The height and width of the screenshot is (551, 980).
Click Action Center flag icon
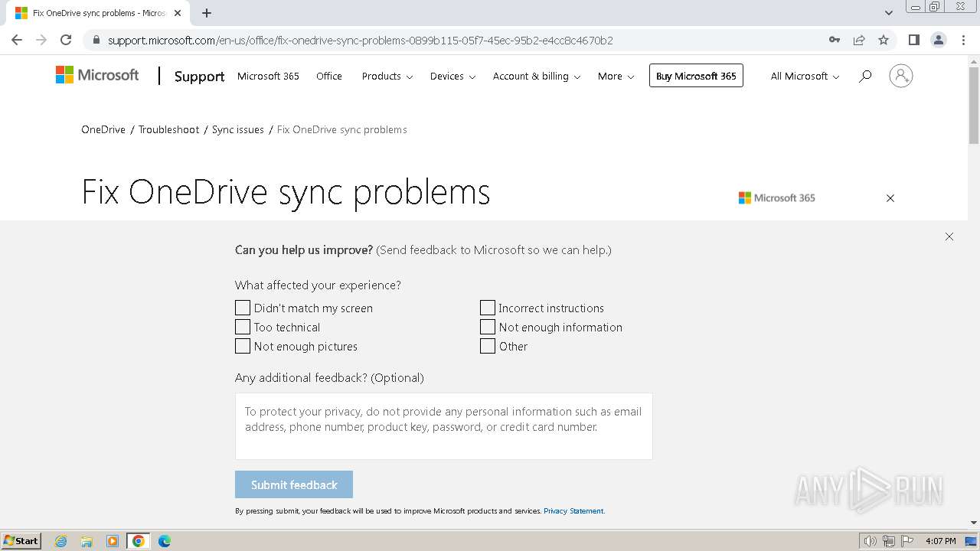pos(907,541)
